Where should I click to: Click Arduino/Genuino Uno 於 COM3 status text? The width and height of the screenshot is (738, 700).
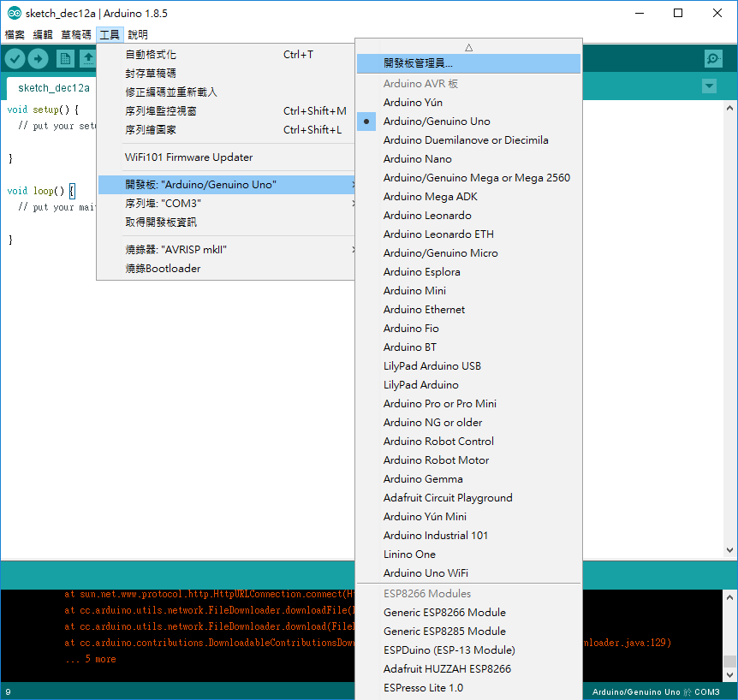coord(656,691)
